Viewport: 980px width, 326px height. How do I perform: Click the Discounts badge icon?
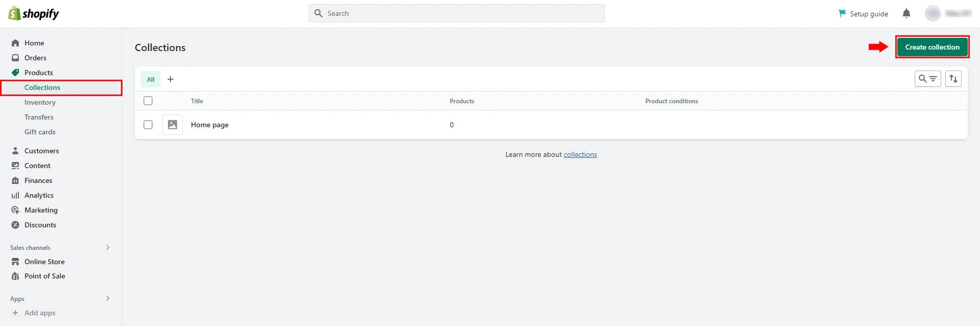[15, 225]
